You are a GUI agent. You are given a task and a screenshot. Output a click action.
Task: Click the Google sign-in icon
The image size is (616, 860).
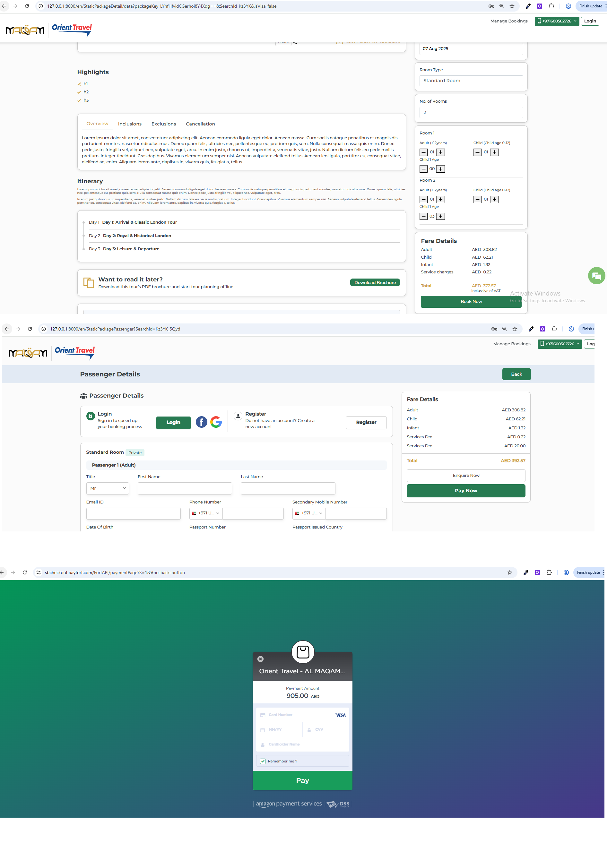219,428
